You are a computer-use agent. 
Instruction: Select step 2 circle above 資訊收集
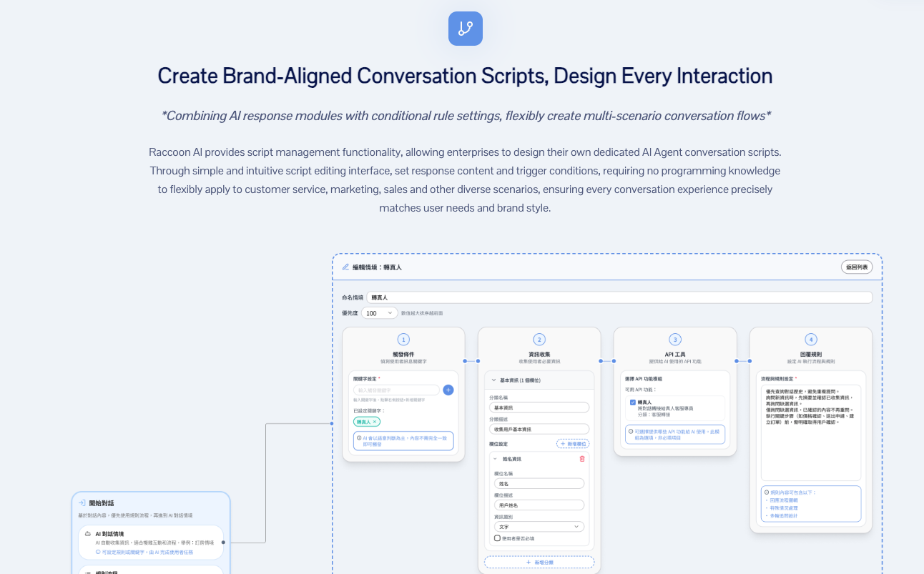point(539,340)
